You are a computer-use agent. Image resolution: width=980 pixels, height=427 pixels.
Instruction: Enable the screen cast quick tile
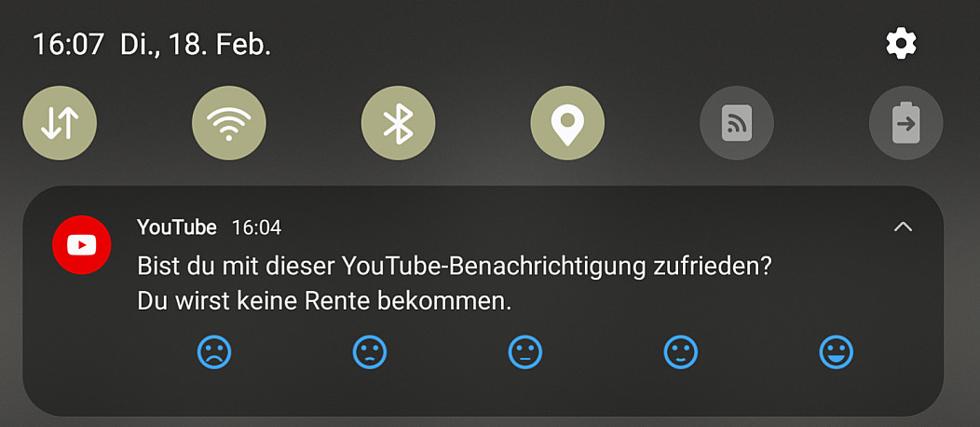737,123
